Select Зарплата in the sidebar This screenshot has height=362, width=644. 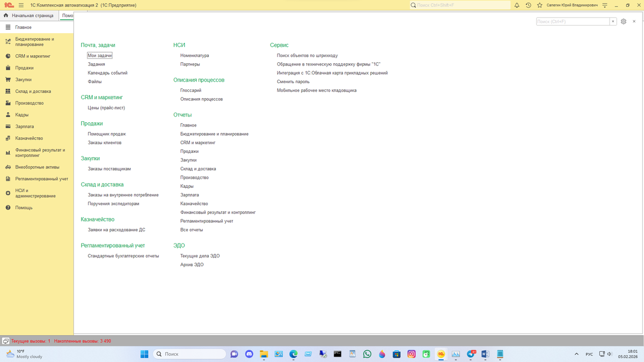click(x=36, y=127)
